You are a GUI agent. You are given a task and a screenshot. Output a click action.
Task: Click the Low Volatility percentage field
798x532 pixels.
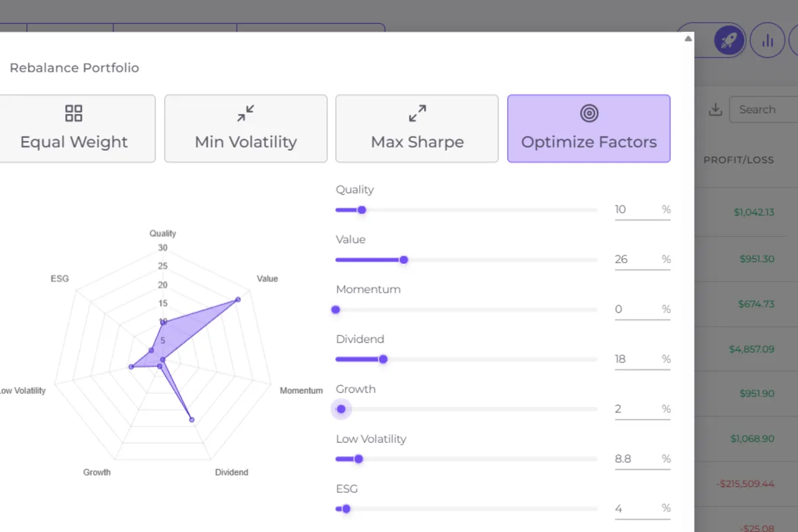tap(635, 459)
